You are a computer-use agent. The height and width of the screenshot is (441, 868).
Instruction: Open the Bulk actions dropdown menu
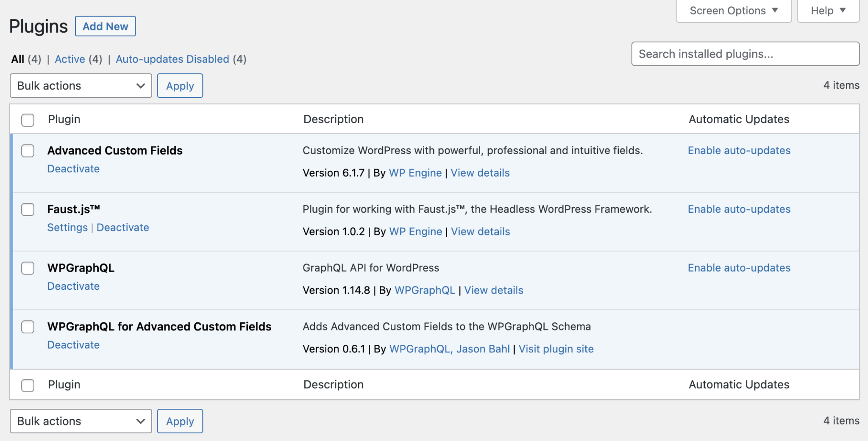pyautogui.click(x=81, y=86)
